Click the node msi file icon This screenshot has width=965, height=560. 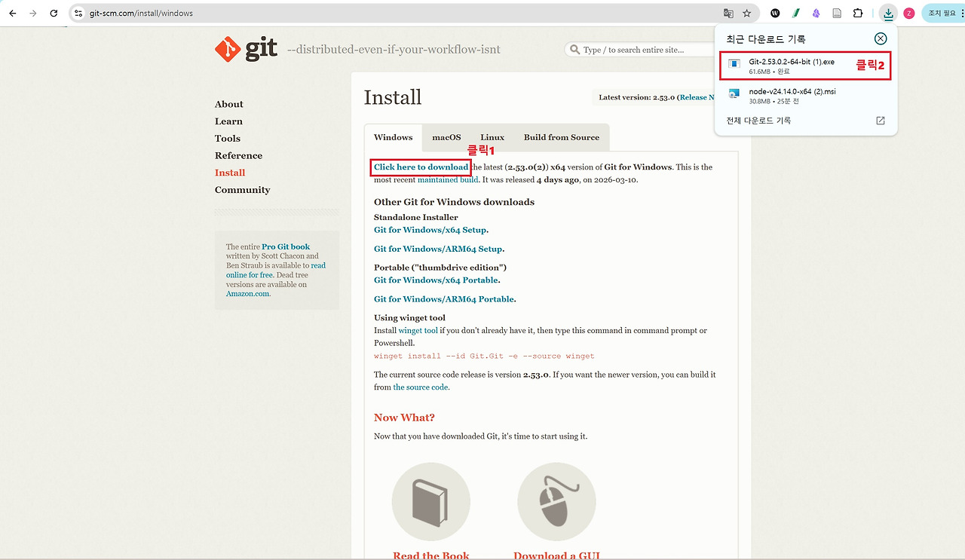pyautogui.click(x=734, y=95)
